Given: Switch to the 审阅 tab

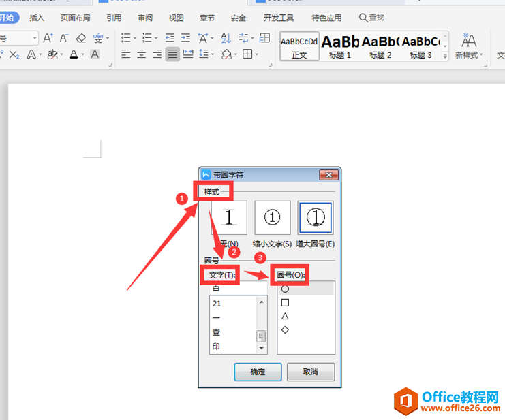Looking at the screenshot, I should pos(145,18).
